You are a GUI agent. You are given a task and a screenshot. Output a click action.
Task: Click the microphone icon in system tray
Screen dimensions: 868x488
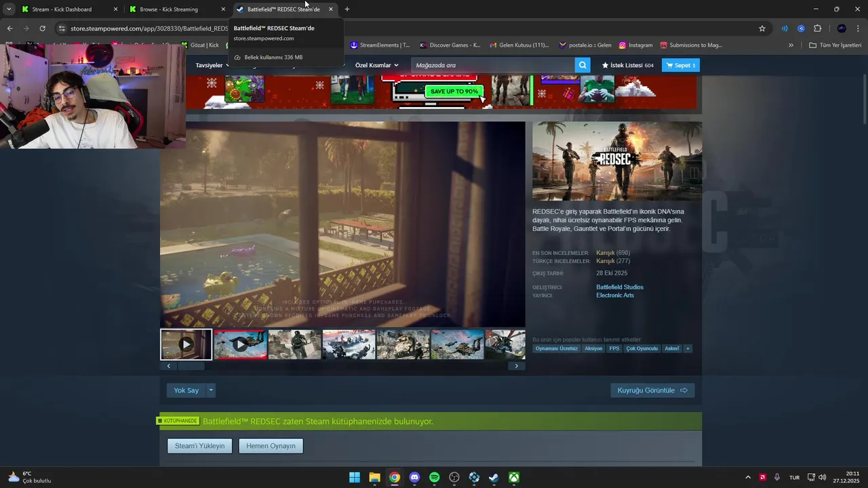coord(777,477)
